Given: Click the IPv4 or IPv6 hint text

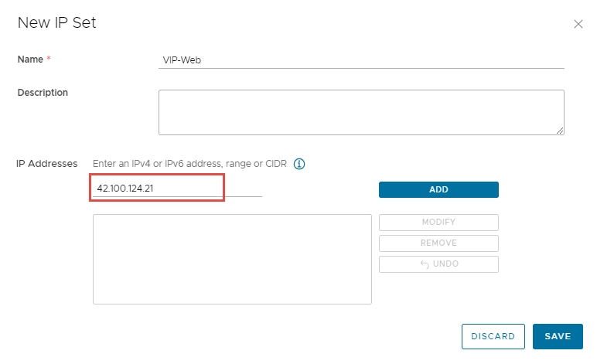Looking at the screenshot, I should click(x=190, y=164).
